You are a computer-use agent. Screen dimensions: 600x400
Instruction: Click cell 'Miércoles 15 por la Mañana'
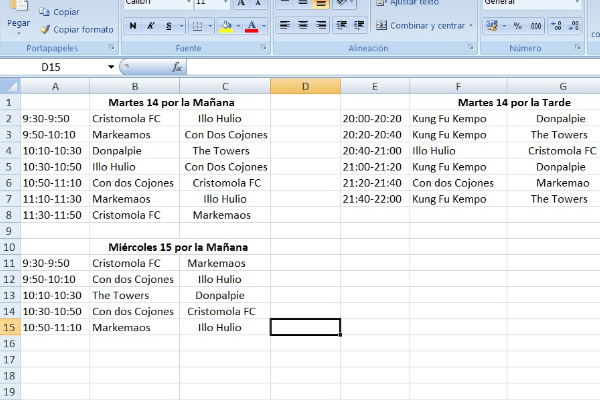pyautogui.click(x=178, y=247)
